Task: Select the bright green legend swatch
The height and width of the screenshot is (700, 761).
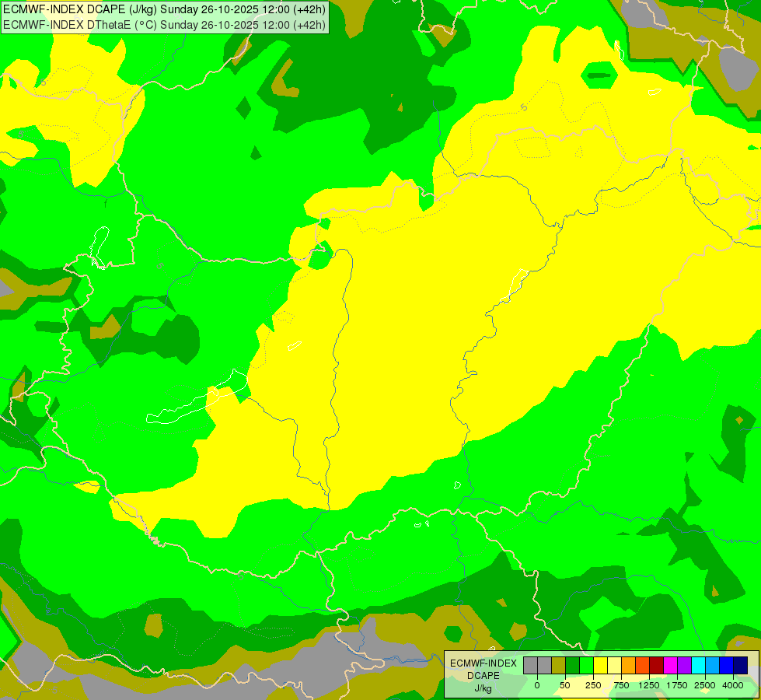Action: coord(587,665)
